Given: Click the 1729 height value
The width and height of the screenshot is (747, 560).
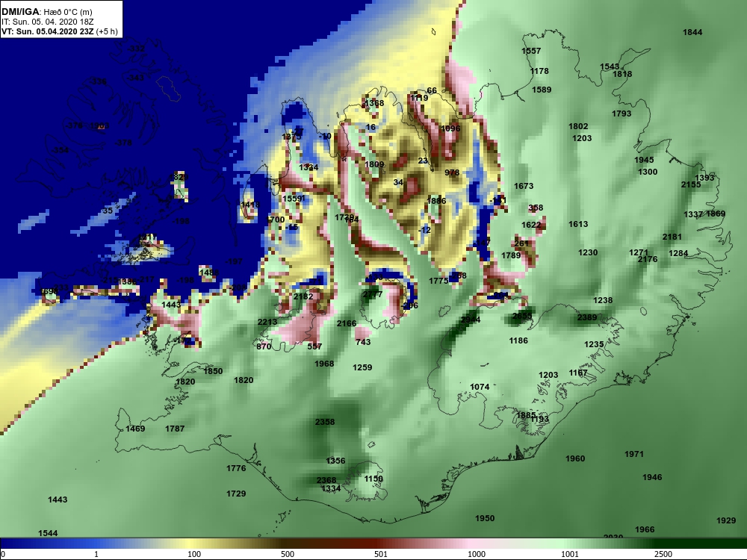Looking at the screenshot, I should pos(236,494).
